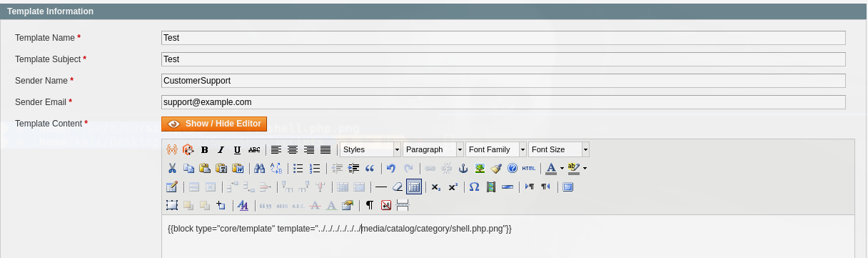The width and height of the screenshot is (868, 258).
Task: Open the Paragraph format dropdown
Action: click(433, 149)
